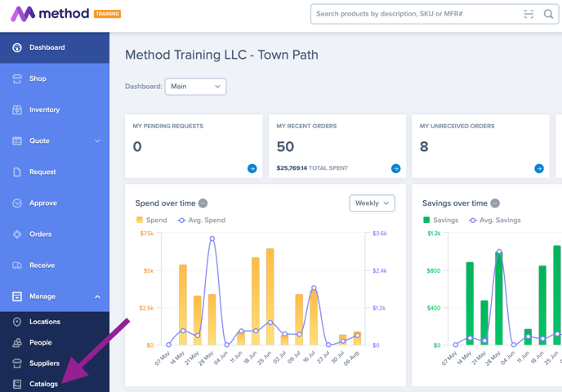This screenshot has height=392, width=562.
Task: Open unreceived orders via blue arrow
Action: coord(539,168)
